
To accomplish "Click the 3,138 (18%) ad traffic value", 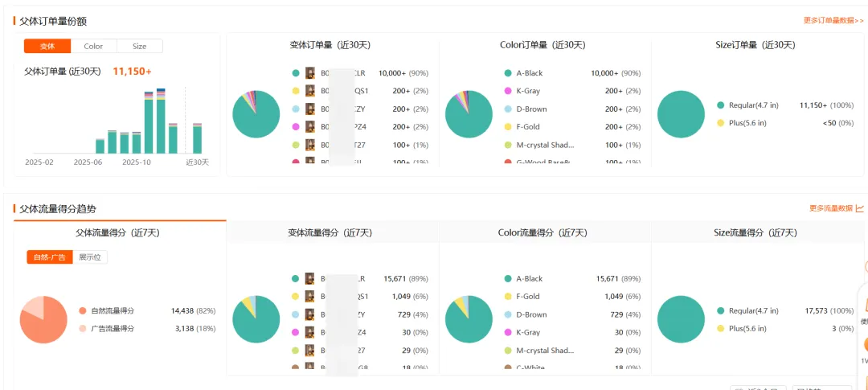I will [x=195, y=329].
